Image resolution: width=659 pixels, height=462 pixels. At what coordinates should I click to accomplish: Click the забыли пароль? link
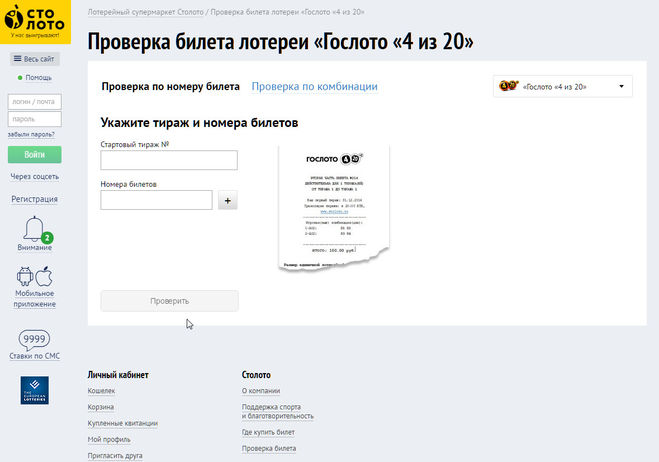pyautogui.click(x=31, y=134)
